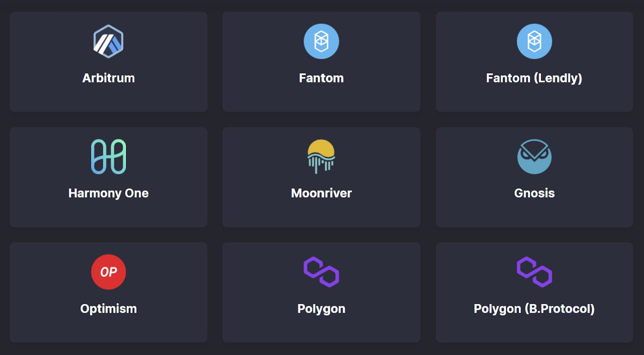Select the Fantom (Lendly) text label
Image resolution: width=644 pixels, height=355 pixels.
click(x=534, y=78)
